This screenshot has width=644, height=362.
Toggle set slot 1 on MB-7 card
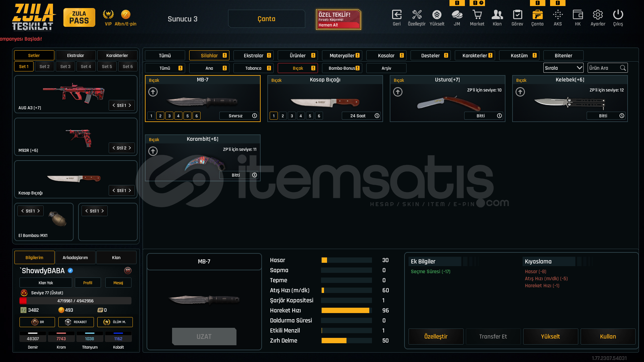pos(151,116)
